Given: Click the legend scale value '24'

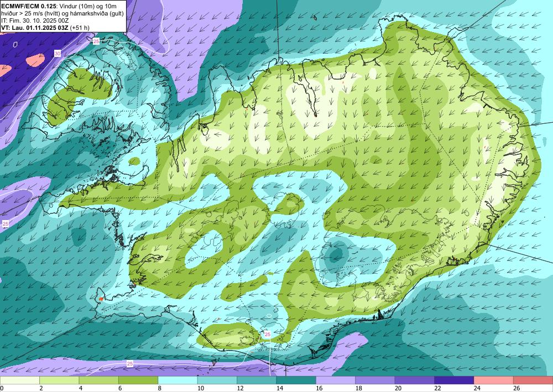Looking at the screenshot, I should pyautogui.click(x=477, y=389).
